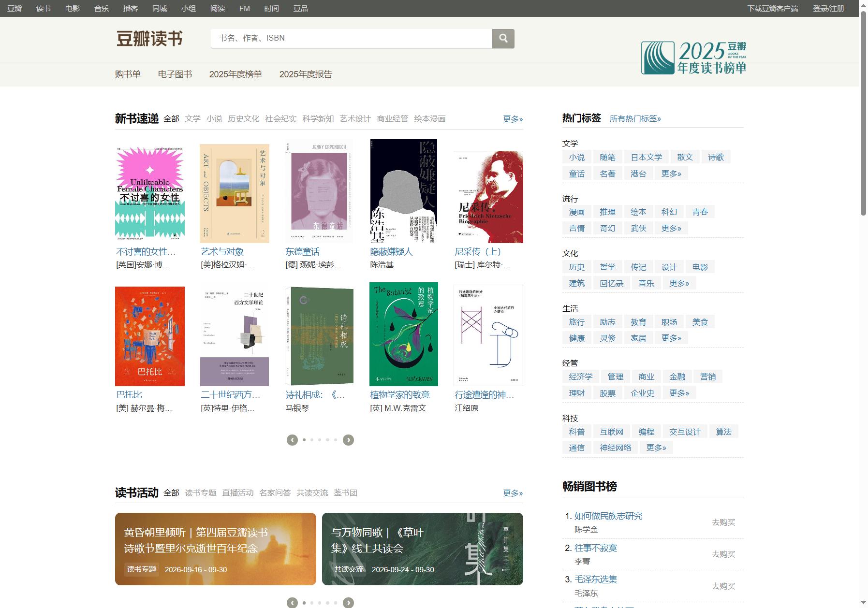
Task: Select 鉴书团 tab in 读书活动
Action: click(345, 492)
